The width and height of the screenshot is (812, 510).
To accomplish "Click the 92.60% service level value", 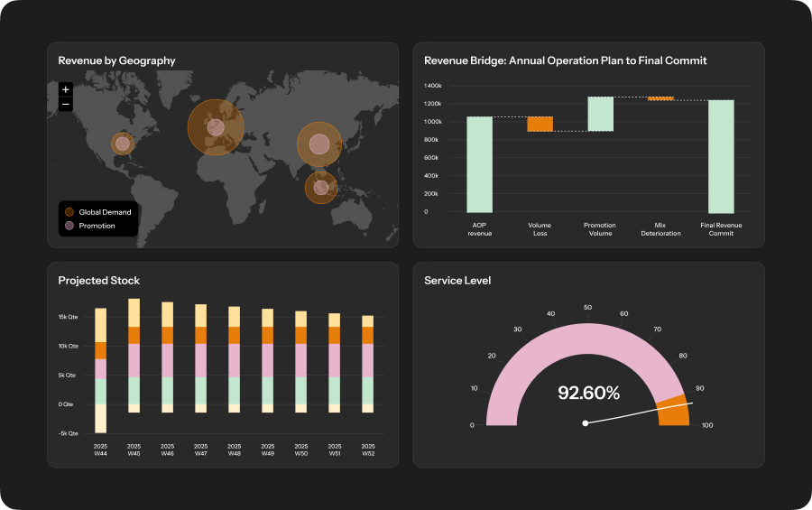I will tap(588, 393).
